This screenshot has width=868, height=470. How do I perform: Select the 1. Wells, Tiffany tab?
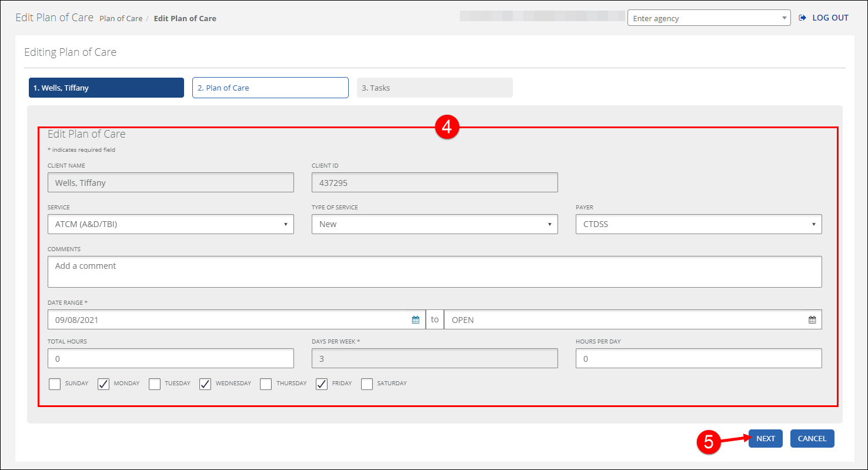click(106, 88)
